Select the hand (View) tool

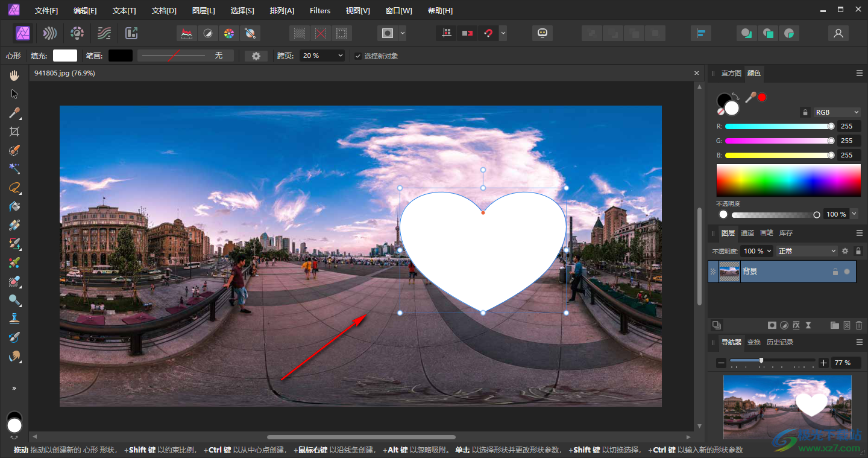click(x=14, y=75)
